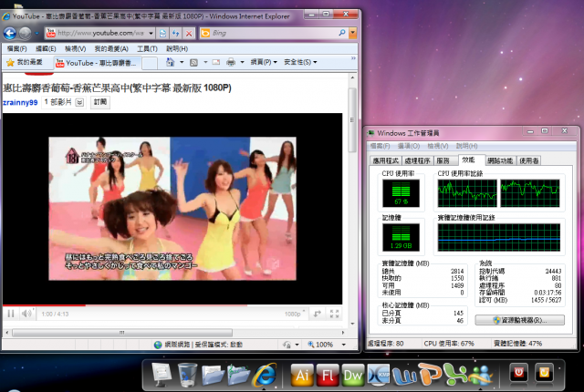
Task: Launch KMPlayer from the dock
Action: 378,375
